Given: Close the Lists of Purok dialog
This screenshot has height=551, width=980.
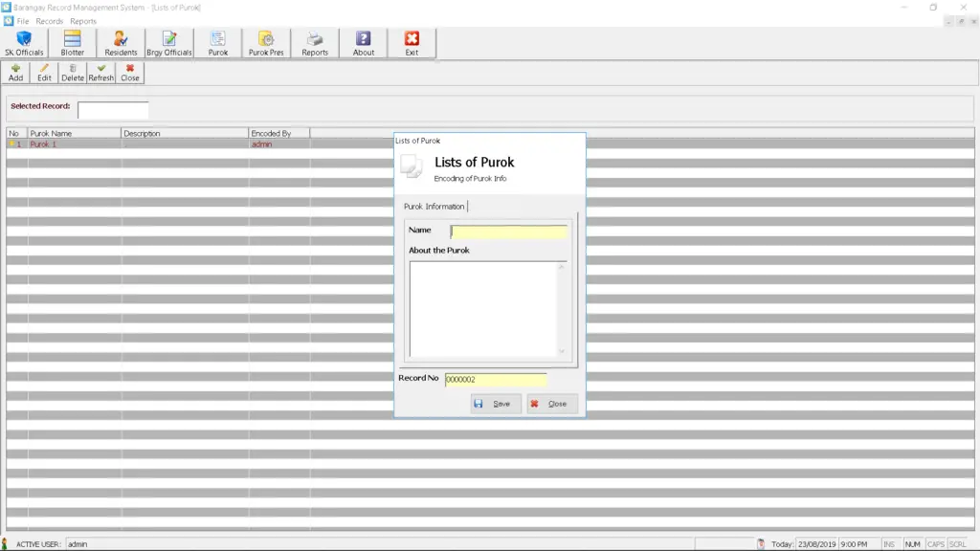Looking at the screenshot, I should coord(552,404).
